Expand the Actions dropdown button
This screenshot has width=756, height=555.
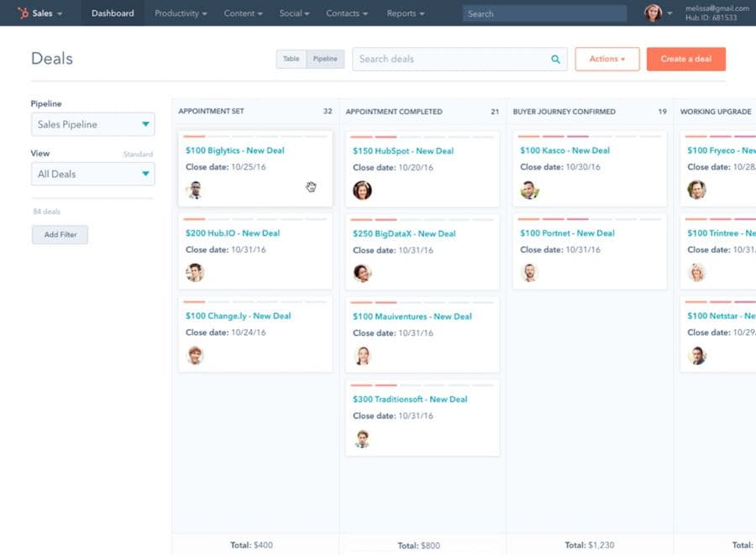click(607, 59)
